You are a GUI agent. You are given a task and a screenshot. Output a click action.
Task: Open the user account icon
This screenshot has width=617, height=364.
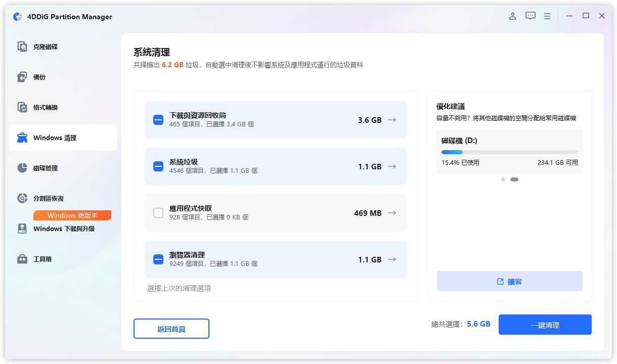[512, 16]
